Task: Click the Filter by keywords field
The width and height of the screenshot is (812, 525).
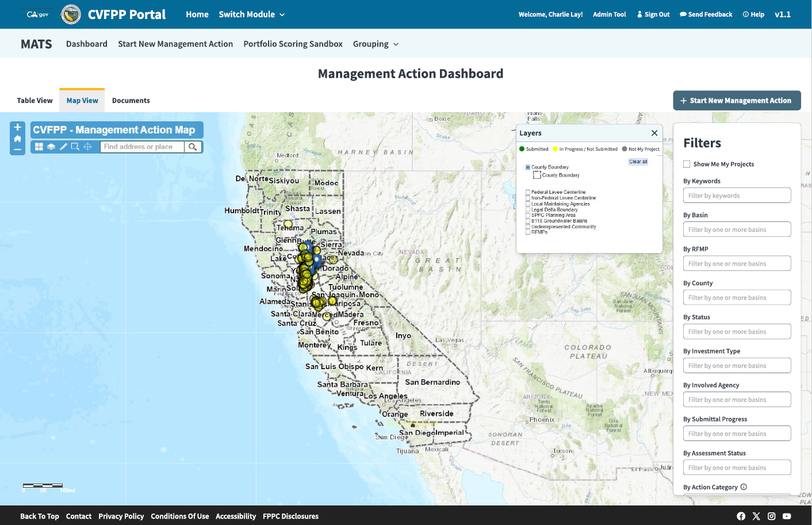Action: click(737, 196)
